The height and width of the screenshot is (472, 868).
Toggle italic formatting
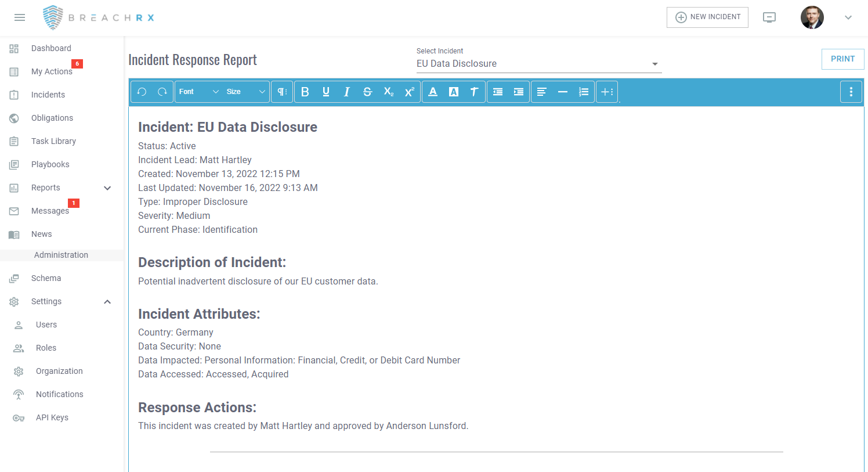coord(346,91)
